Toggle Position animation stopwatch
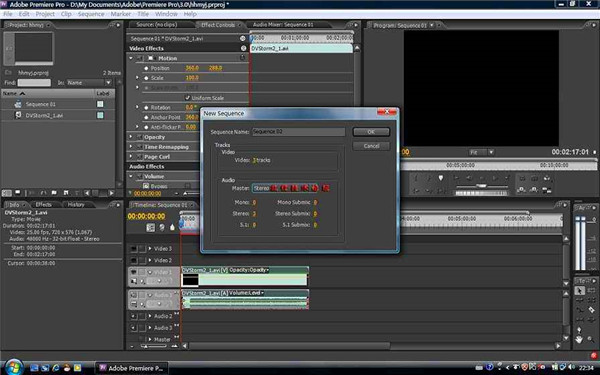 tap(146, 68)
